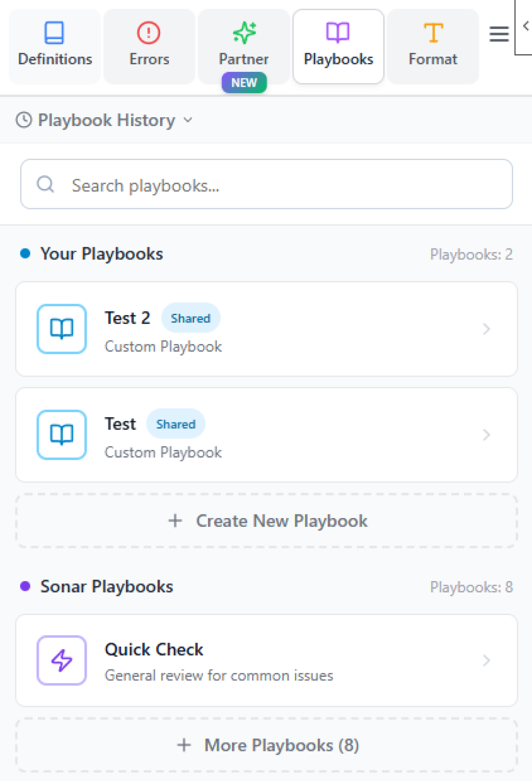Screen dimensions: 532x781
Task: Collapse the side panel with arrow
Action: (x=526, y=26)
